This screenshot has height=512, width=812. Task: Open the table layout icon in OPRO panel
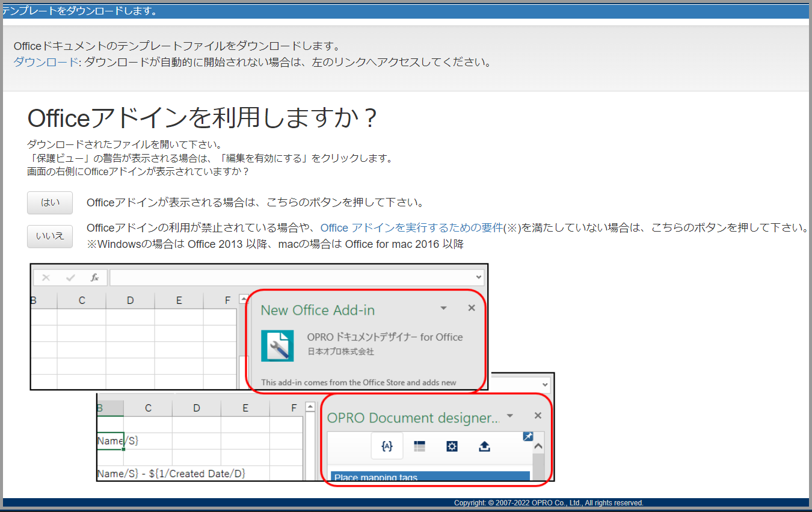point(419,446)
